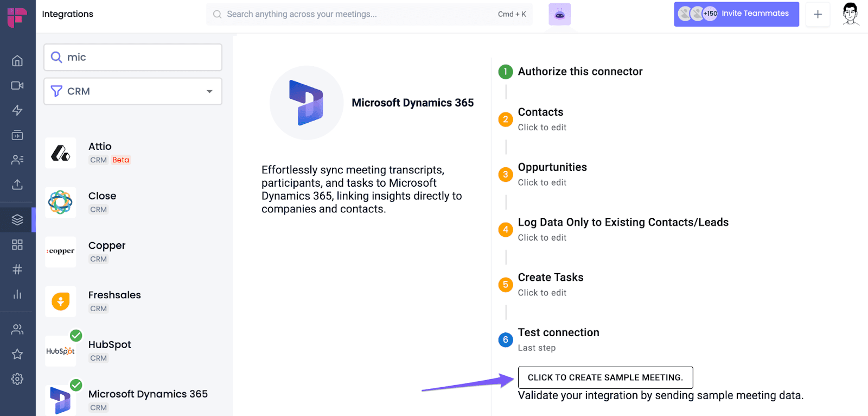Click the Microsoft Dynamics 365 list logo
The height and width of the screenshot is (416, 868).
[x=60, y=400]
